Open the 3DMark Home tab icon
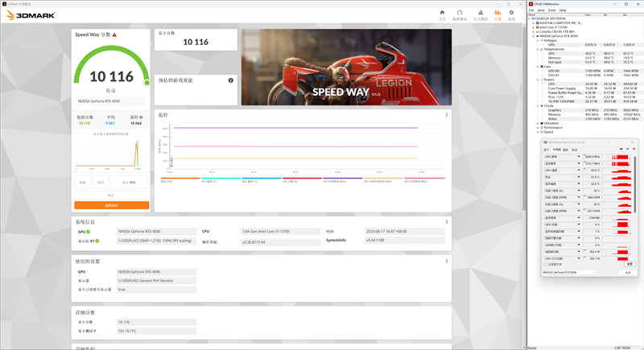This screenshot has height=350, width=644. click(x=440, y=14)
